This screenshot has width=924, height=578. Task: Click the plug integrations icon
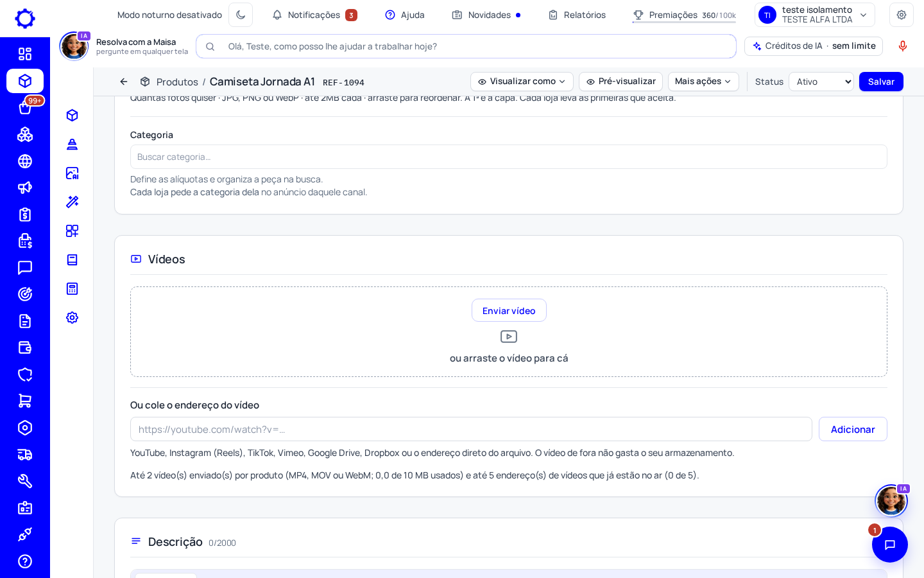point(25,534)
